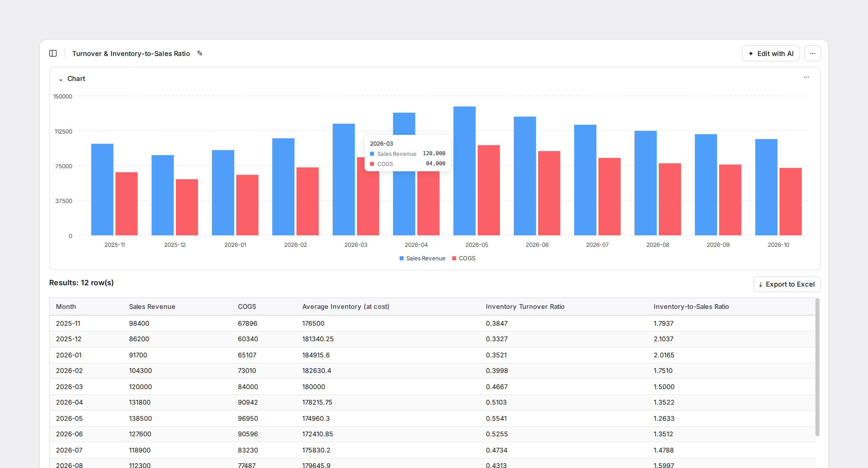Click the 2025-12 red COGS bar
The image size is (868, 468).
[x=187, y=207]
